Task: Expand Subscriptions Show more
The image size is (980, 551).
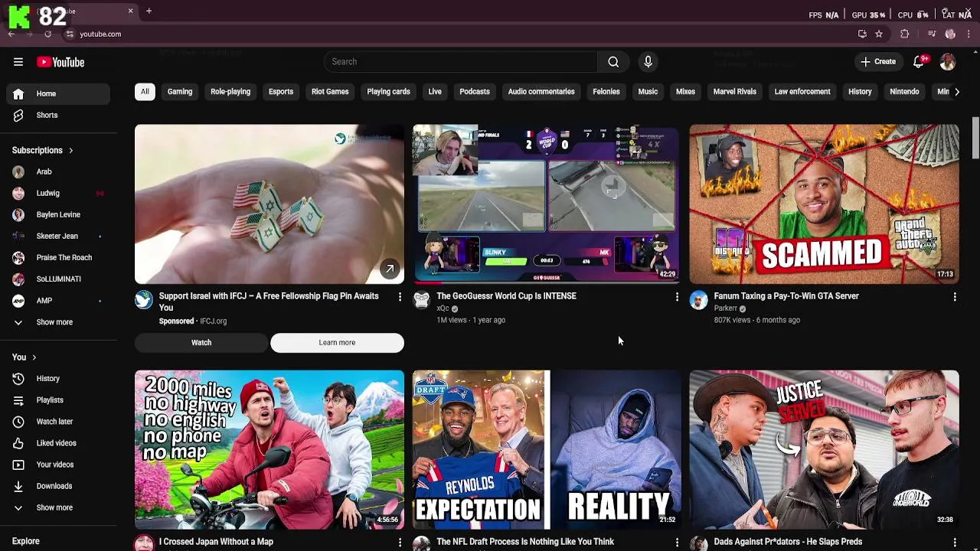Action: [58, 322]
